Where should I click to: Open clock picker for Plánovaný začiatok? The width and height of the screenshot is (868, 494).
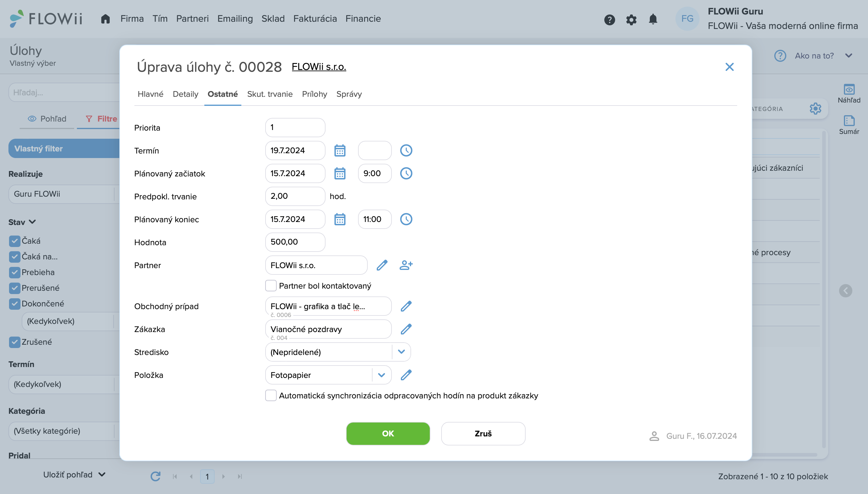pyautogui.click(x=406, y=173)
